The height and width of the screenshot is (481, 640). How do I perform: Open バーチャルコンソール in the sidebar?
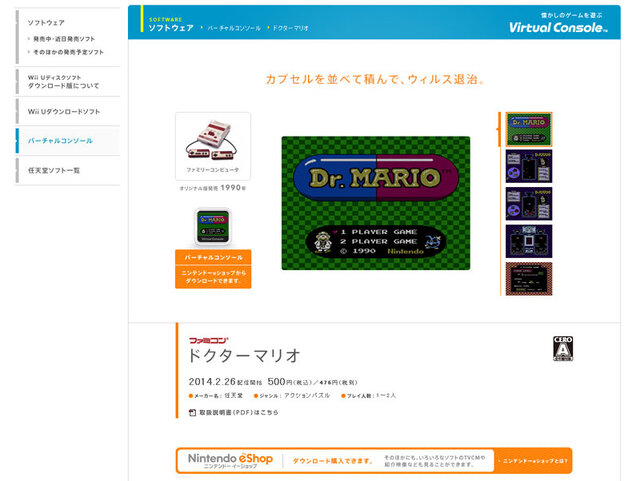point(60,140)
